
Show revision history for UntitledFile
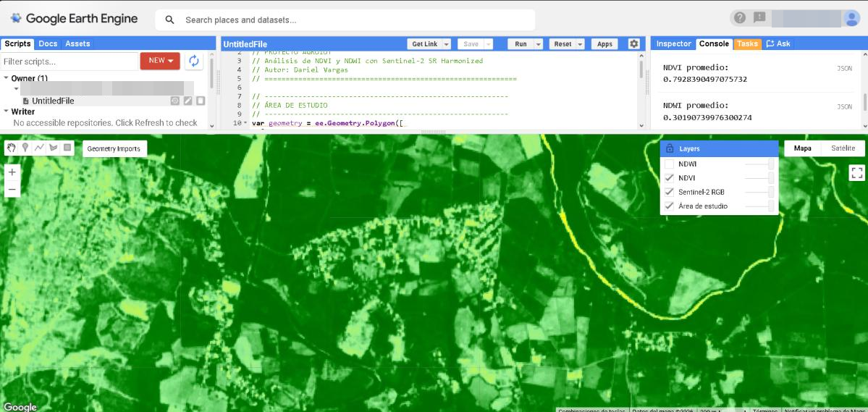[175, 101]
